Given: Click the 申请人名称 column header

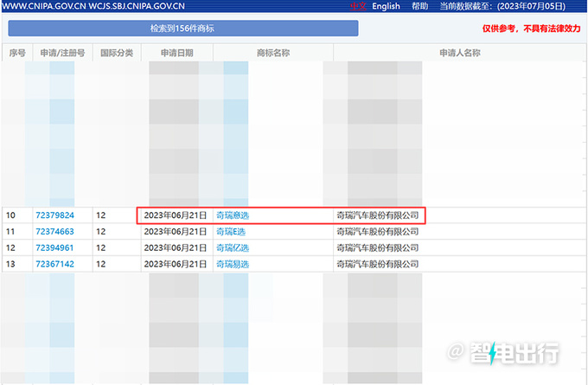Looking at the screenshot, I should 460,53.
